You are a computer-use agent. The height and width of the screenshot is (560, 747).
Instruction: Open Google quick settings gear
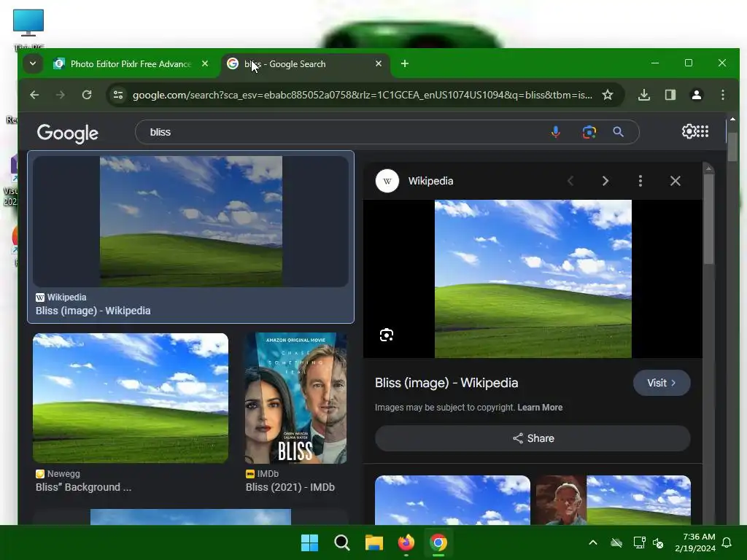689,131
